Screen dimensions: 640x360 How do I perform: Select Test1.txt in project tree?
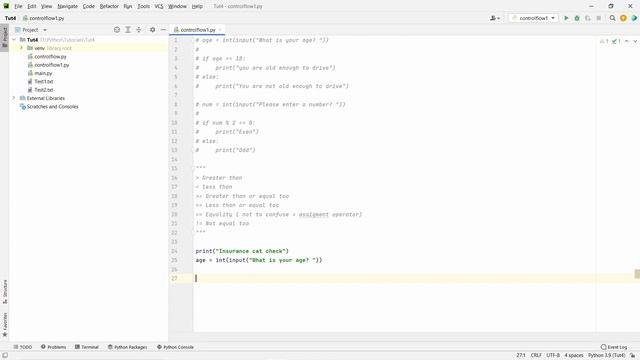44,81
